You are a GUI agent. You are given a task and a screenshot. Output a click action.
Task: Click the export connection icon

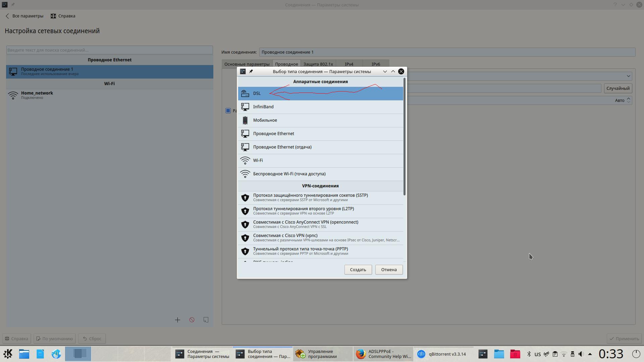click(206, 320)
